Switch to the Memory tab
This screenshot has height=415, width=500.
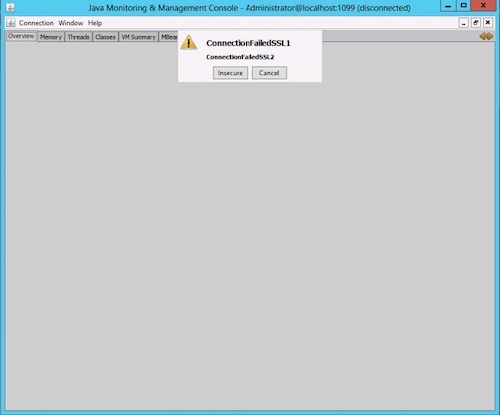51,37
